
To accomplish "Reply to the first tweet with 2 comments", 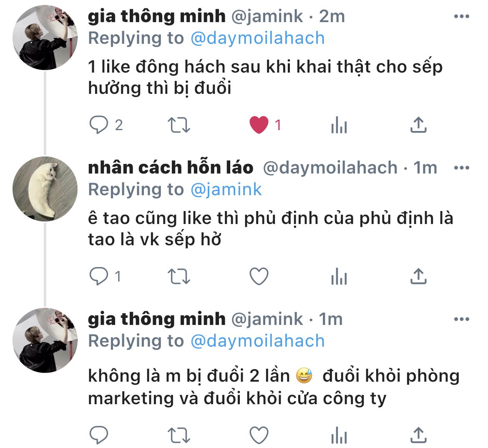I will (x=99, y=125).
